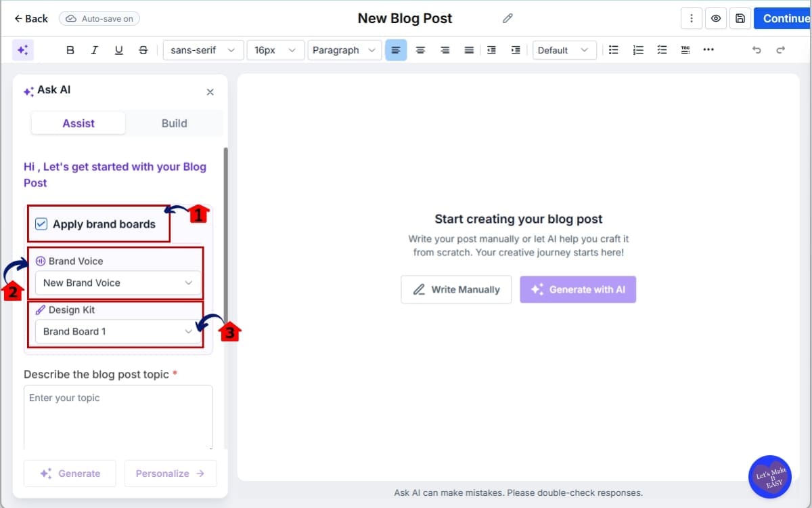Switch to the Build tab
Viewport: 812px width, 508px height.
click(x=175, y=123)
